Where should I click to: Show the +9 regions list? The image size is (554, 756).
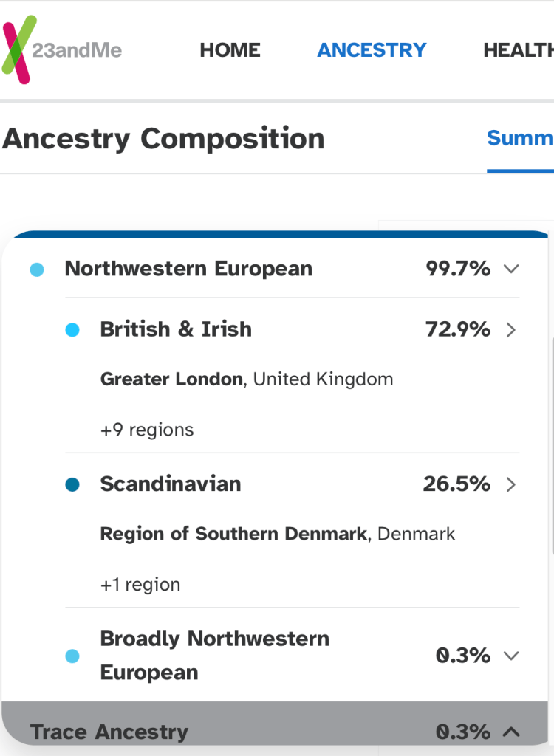[x=147, y=430]
